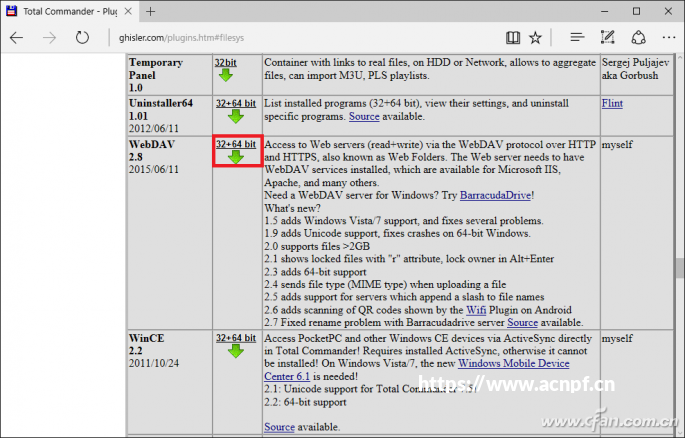Click WebDAV 32+64 bit link
The height and width of the screenshot is (438, 685).
click(x=236, y=144)
